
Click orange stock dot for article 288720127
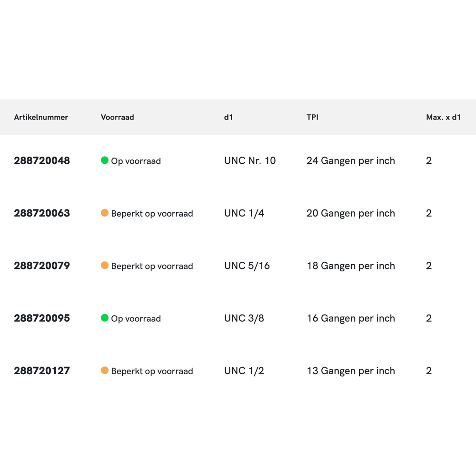pyautogui.click(x=105, y=370)
